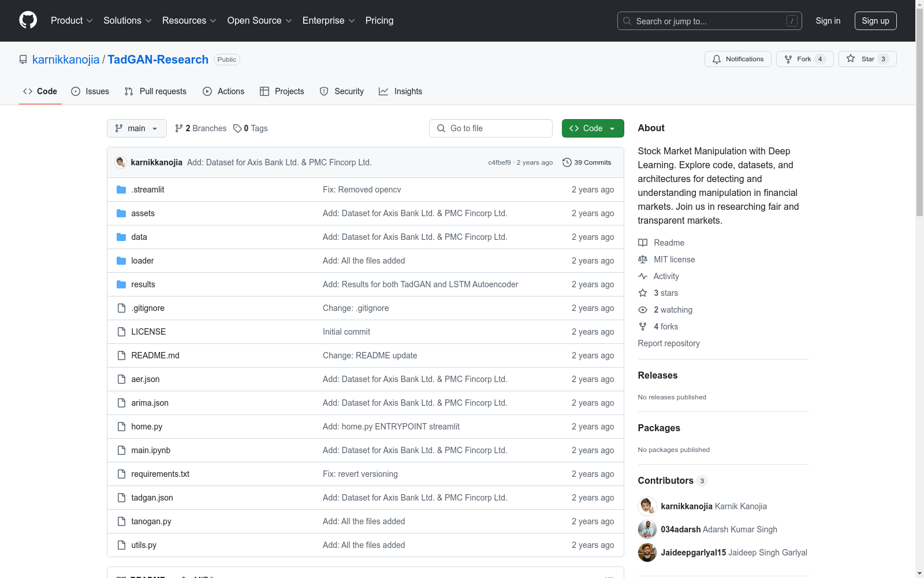This screenshot has width=924, height=578.
Task: Open the Pricing page
Action: click(x=379, y=20)
